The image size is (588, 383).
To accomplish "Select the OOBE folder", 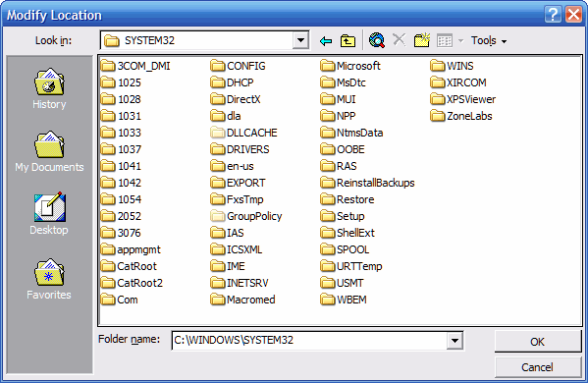I will coord(343,149).
